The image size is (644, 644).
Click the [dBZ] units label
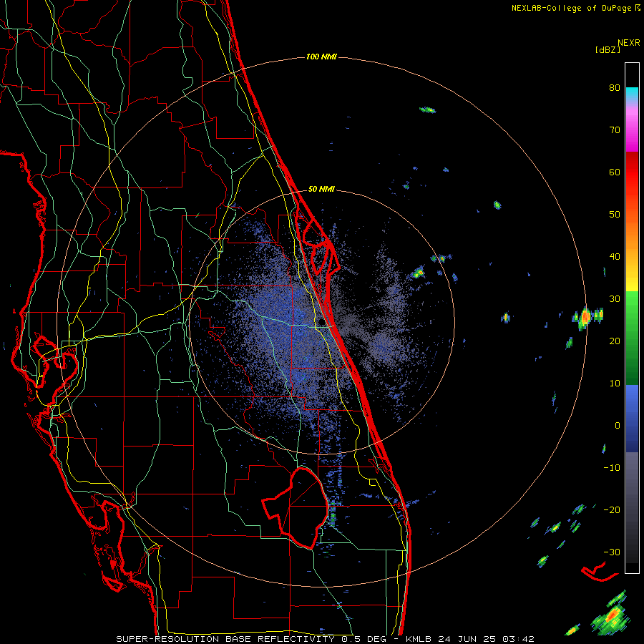[608, 49]
